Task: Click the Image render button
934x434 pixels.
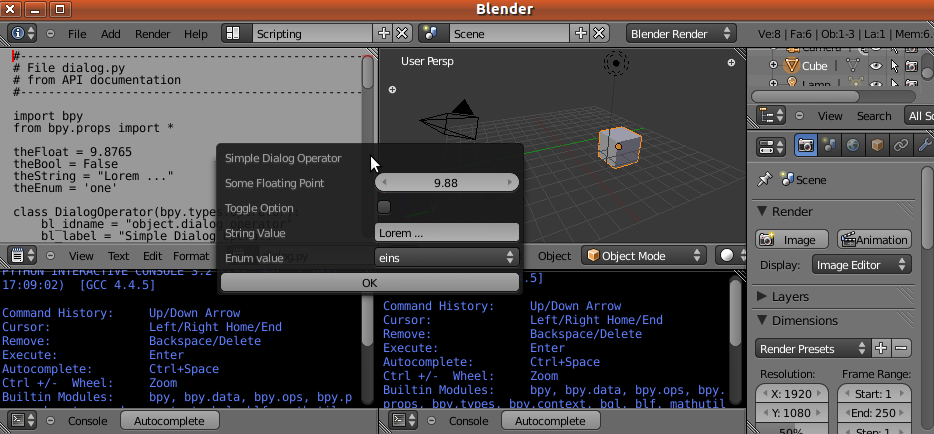Action: (792, 240)
